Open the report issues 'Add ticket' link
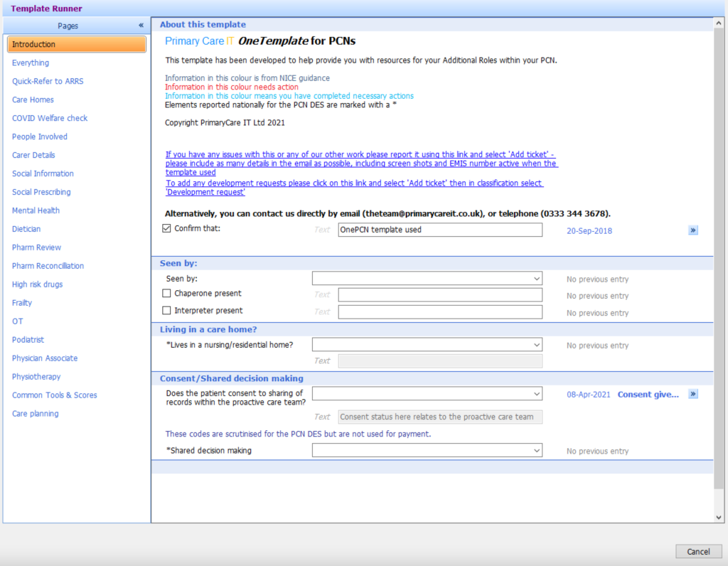The image size is (728, 566). pos(362,164)
